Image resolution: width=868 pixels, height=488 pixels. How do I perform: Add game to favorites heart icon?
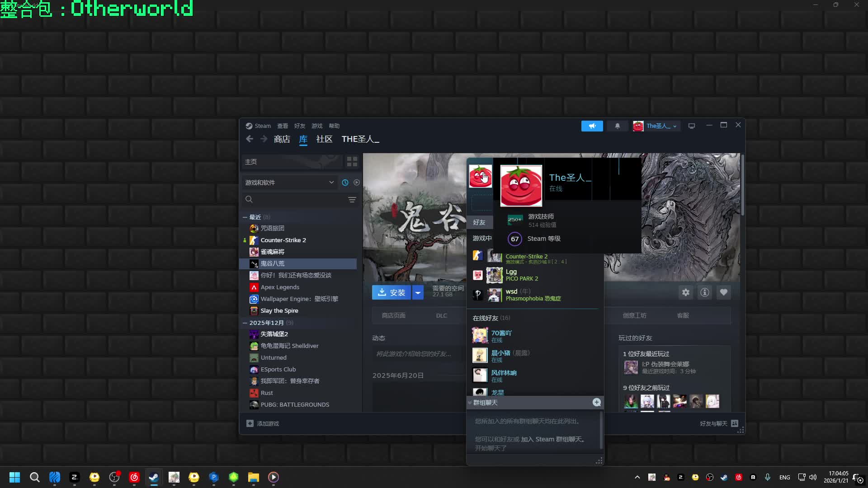click(723, 292)
